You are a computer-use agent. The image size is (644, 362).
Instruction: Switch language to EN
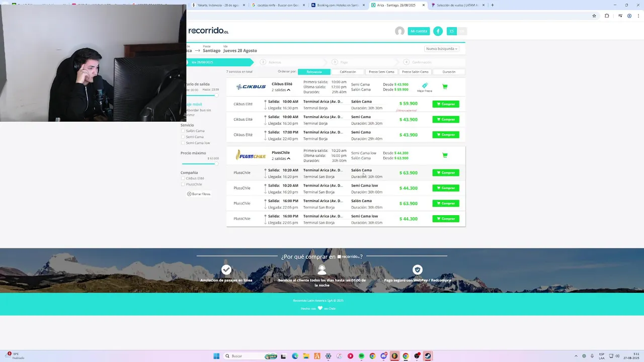(x=462, y=31)
